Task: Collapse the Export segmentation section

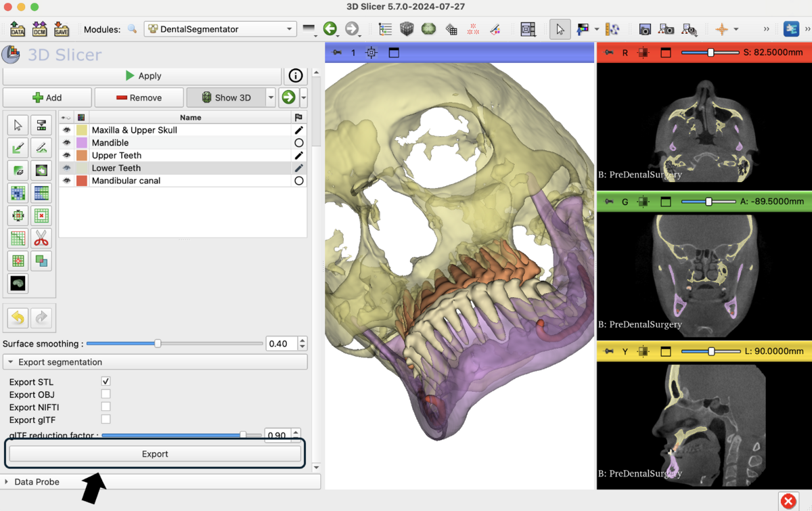Action: [x=155, y=362]
